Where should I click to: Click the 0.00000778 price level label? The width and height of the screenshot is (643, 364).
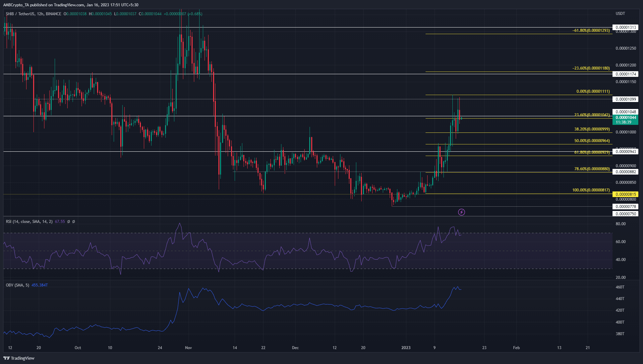pos(626,207)
